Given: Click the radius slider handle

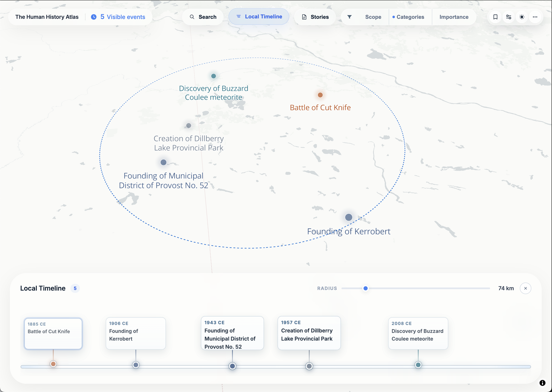Looking at the screenshot, I should [366, 288].
